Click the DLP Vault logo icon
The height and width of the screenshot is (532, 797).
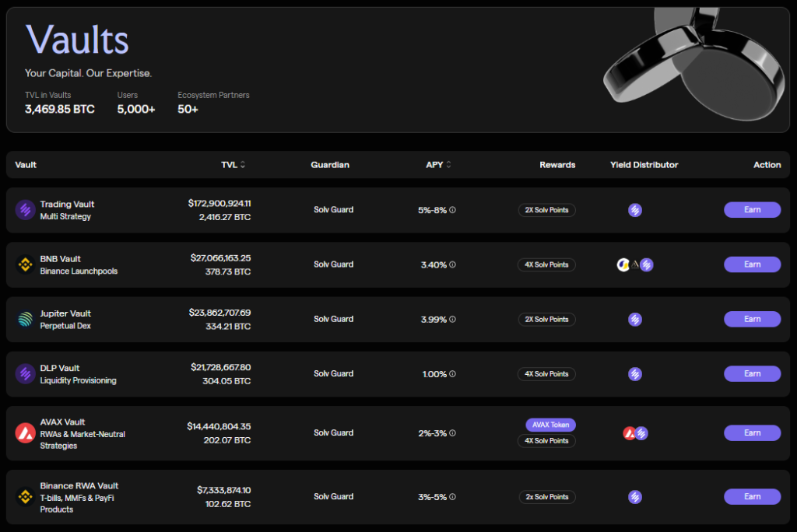coord(25,374)
